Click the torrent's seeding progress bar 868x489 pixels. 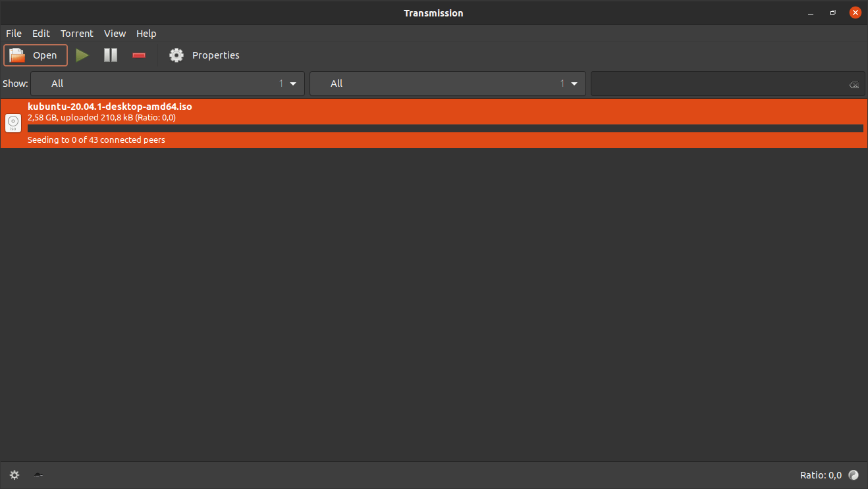tap(445, 128)
